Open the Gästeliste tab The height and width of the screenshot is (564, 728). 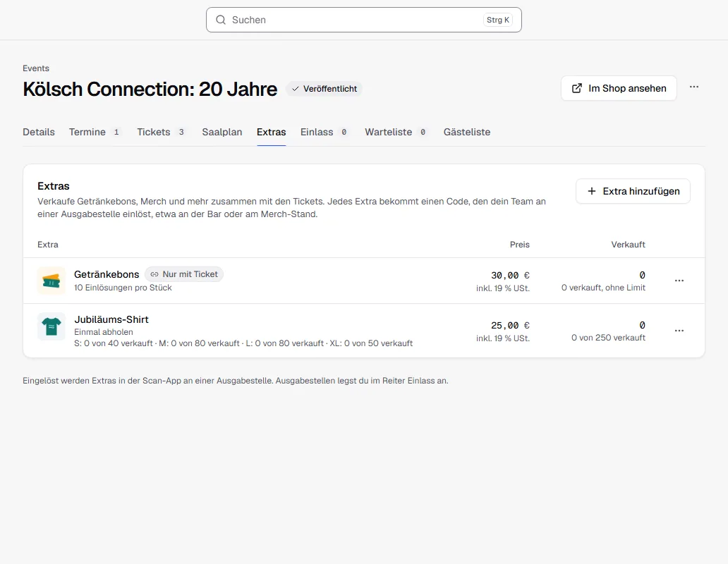pos(466,133)
